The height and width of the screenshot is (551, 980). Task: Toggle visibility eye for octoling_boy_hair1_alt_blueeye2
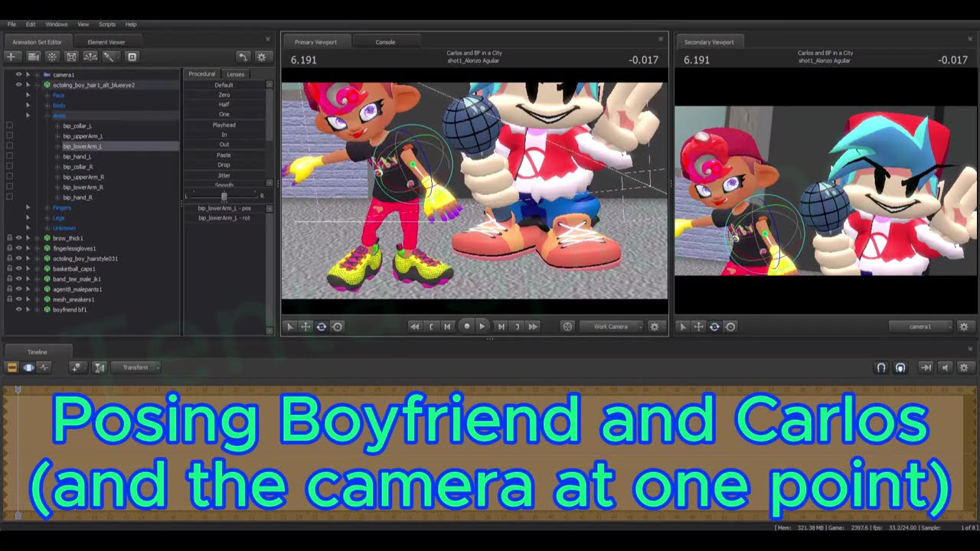pyautogui.click(x=18, y=85)
